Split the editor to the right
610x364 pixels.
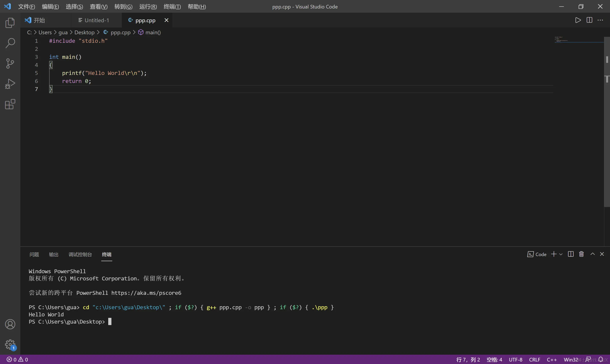pyautogui.click(x=589, y=20)
